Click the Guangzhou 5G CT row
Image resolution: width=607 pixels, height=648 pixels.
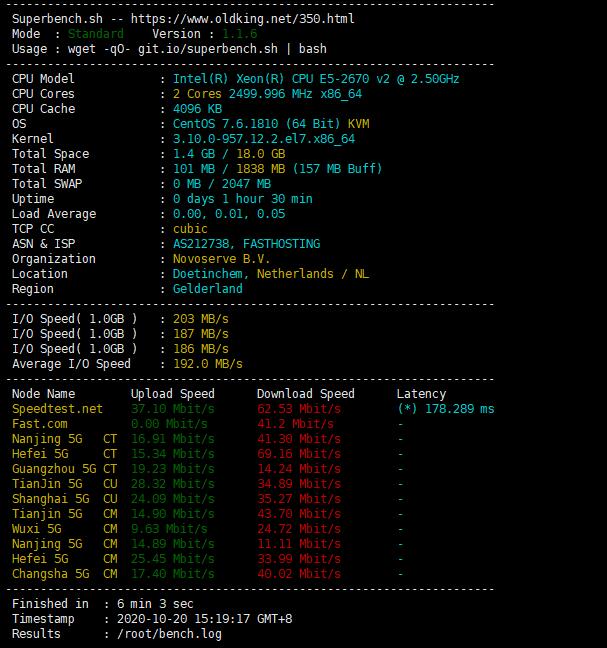(x=207, y=469)
